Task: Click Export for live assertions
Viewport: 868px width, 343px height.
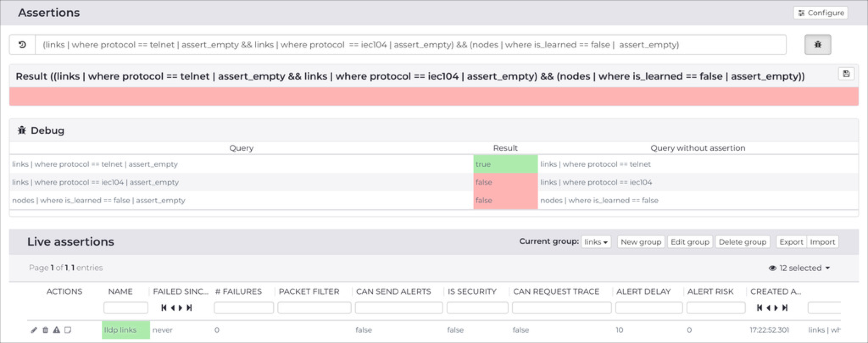Action: click(x=791, y=242)
